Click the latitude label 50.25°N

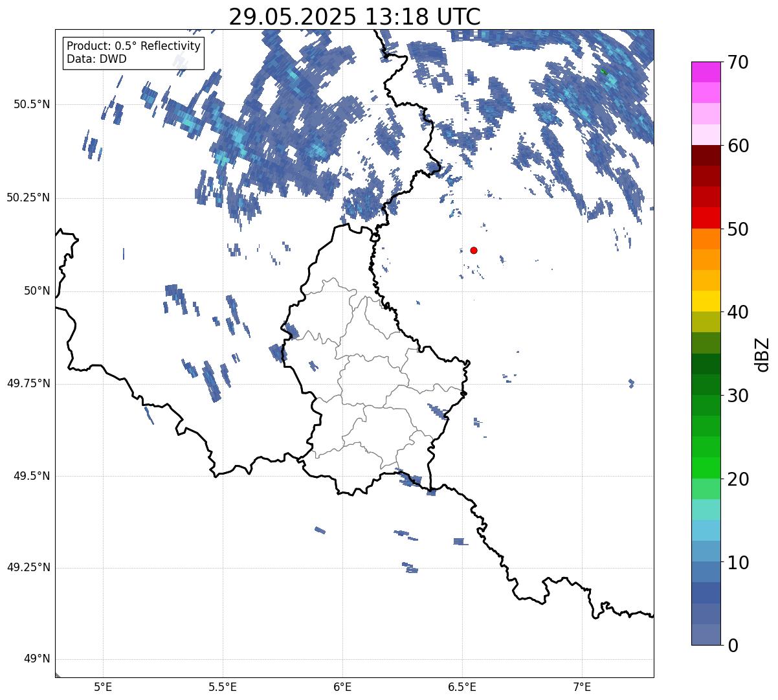coord(28,198)
